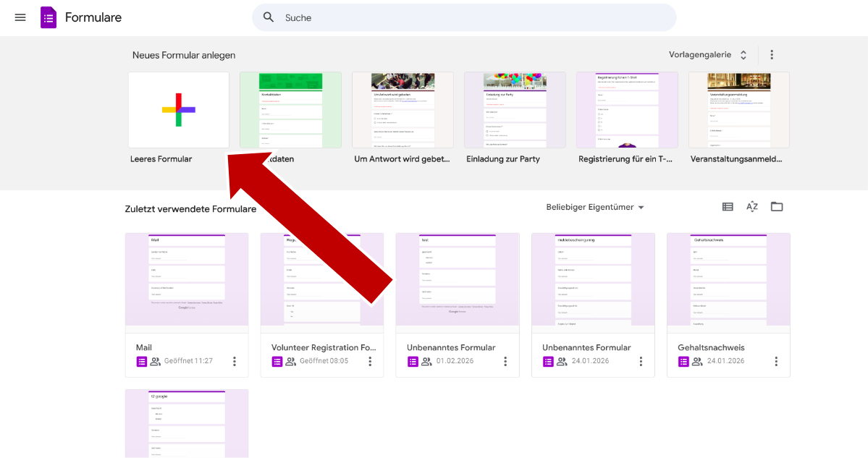Image resolution: width=868 pixels, height=458 pixels.
Task: Open the Beliebiger Eigentümer owner dropdown
Action: tap(595, 208)
